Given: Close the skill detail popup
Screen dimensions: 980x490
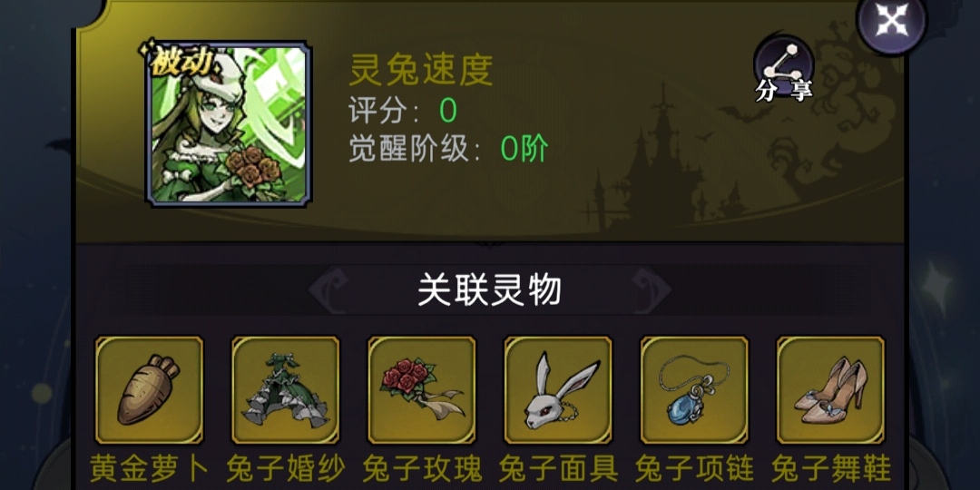Looking at the screenshot, I should click(892, 23).
